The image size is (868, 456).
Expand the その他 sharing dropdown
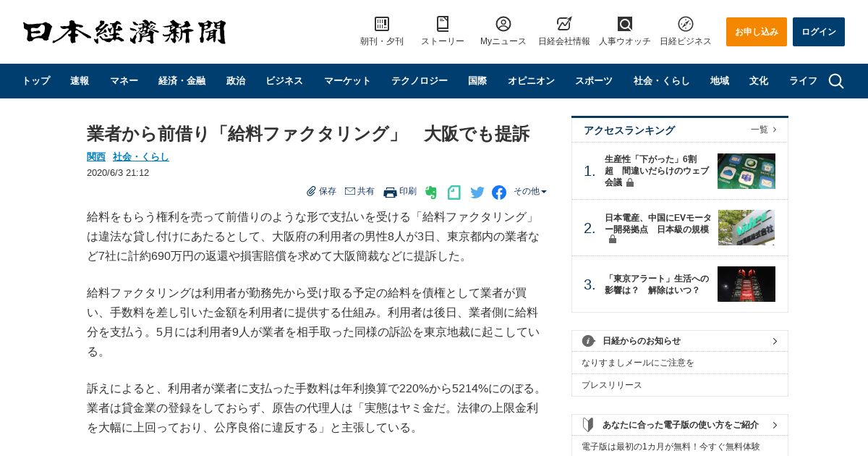pos(530,191)
